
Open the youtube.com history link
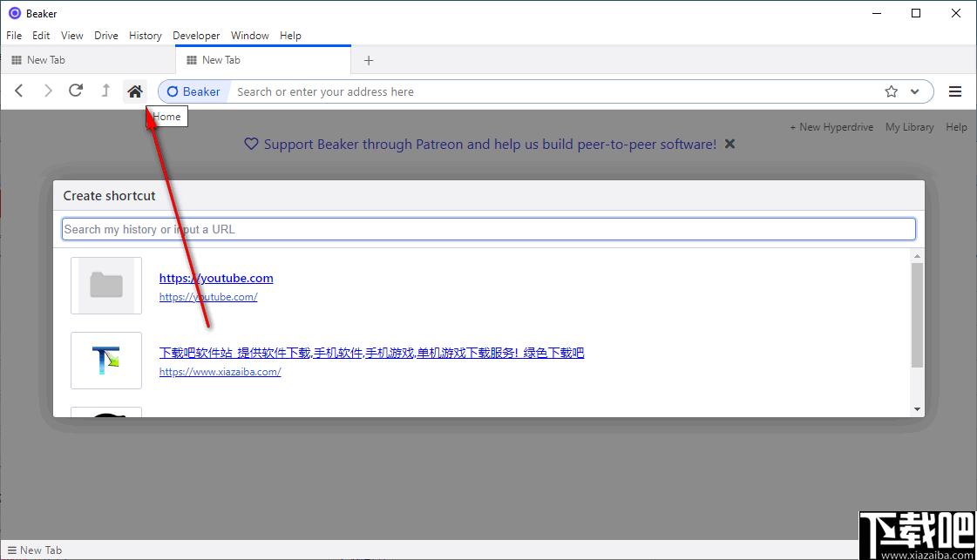(215, 278)
